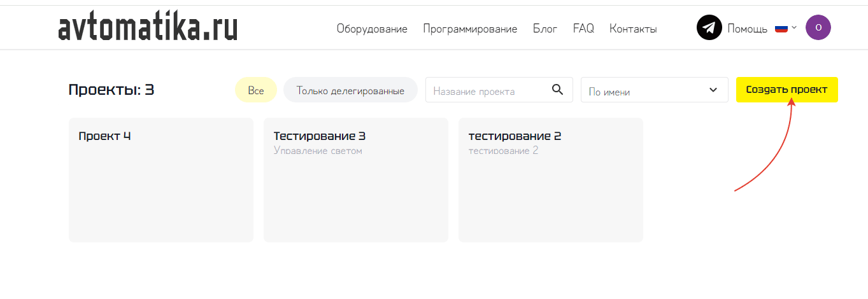Open the 'Контакты' page
This screenshot has height=299, width=868.
[x=633, y=29]
